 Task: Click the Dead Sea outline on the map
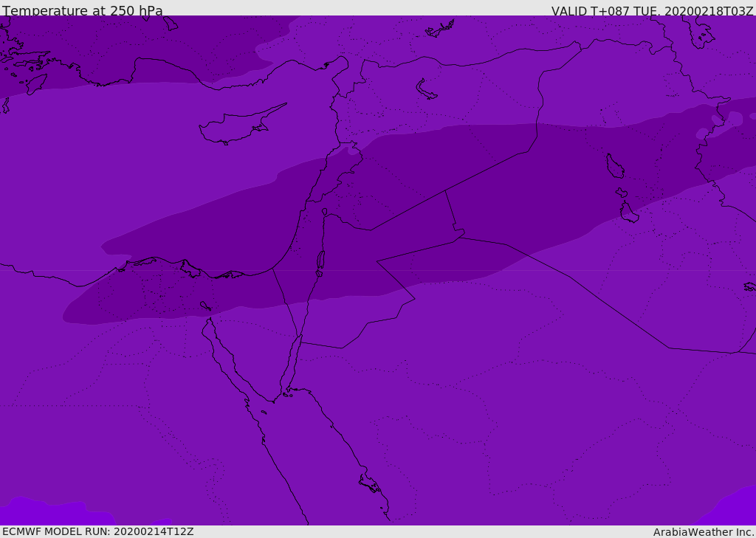[x=320, y=261]
